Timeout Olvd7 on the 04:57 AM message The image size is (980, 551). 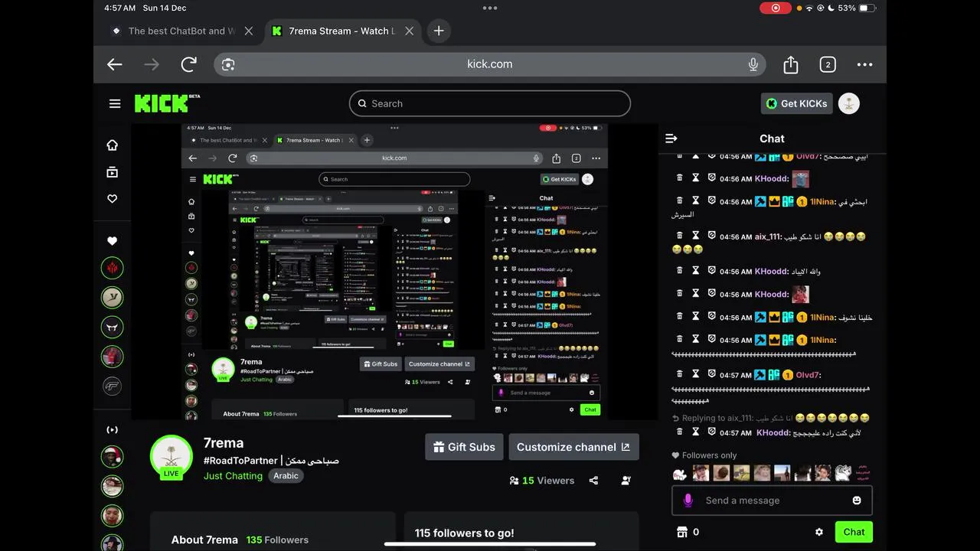click(x=696, y=374)
